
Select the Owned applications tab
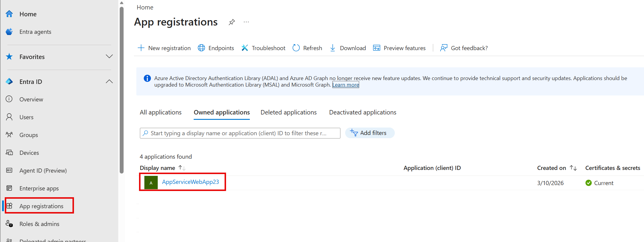coord(222,112)
